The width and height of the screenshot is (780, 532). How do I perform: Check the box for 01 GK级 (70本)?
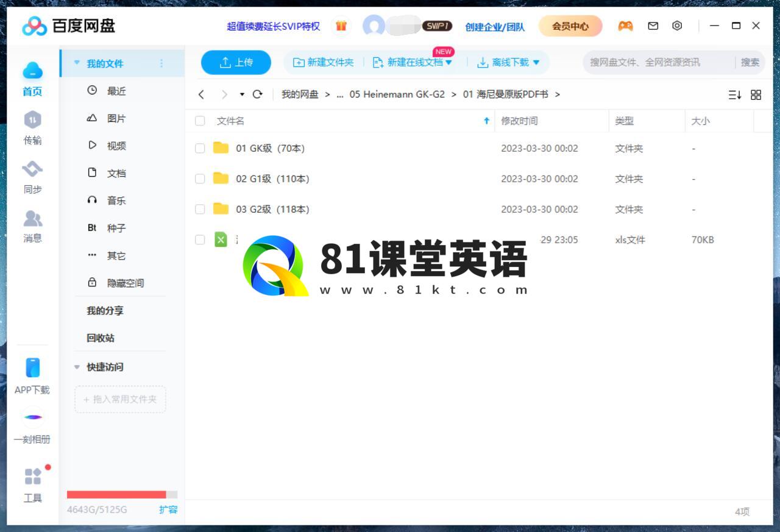tap(200, 148)
